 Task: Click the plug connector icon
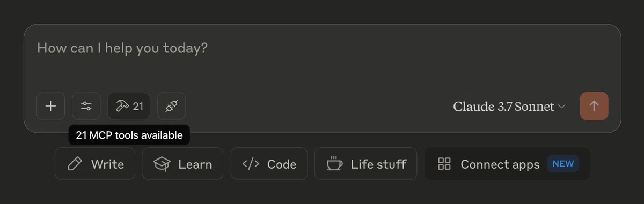point(172,106)
